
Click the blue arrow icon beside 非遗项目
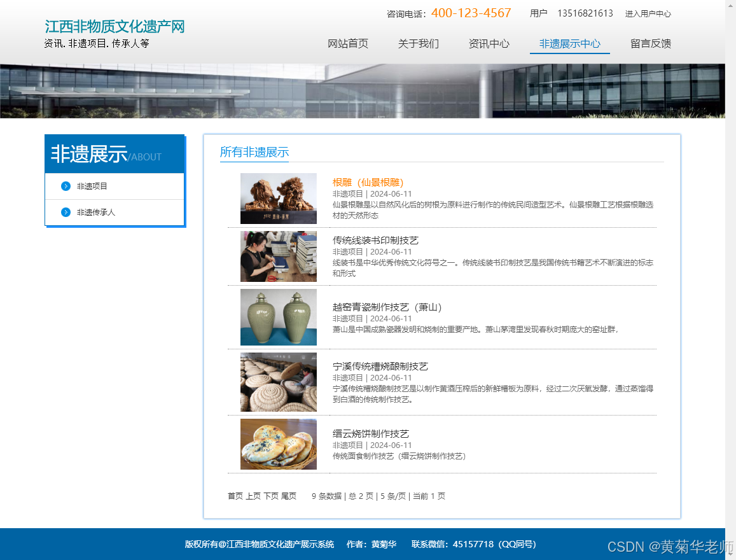pyautogui.click(x=66, y=186)
